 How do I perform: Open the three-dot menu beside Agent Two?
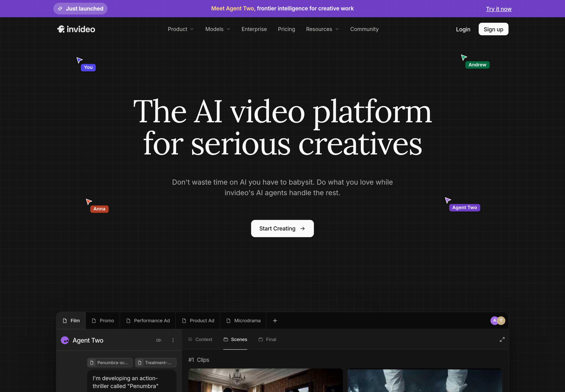(173, 340)
